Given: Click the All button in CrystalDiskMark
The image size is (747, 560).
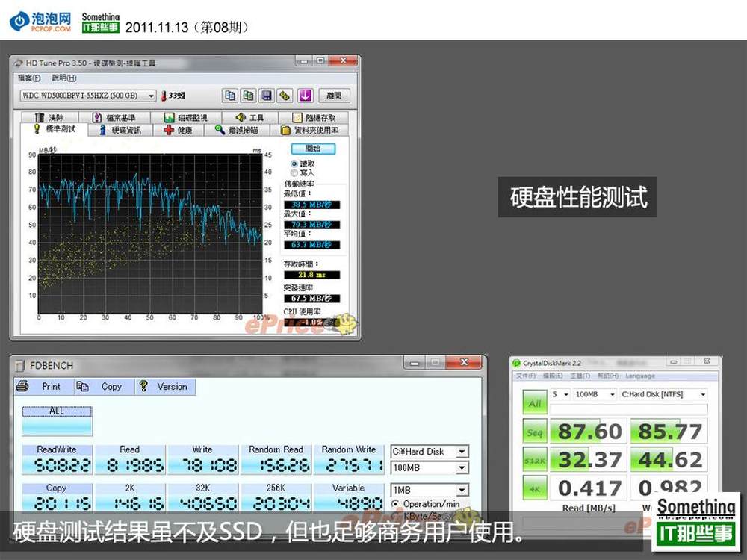Looking at the screenshot, I should click(535, 403).
